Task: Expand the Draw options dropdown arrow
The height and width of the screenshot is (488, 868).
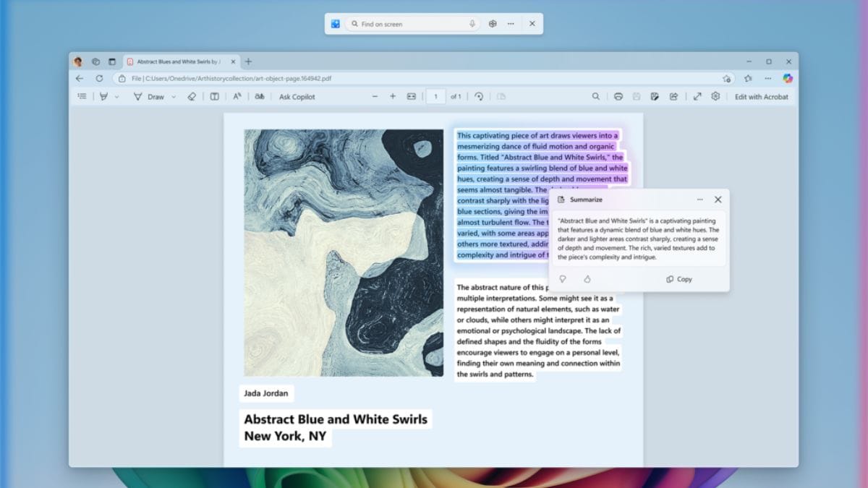Action: tap(174, 97)
